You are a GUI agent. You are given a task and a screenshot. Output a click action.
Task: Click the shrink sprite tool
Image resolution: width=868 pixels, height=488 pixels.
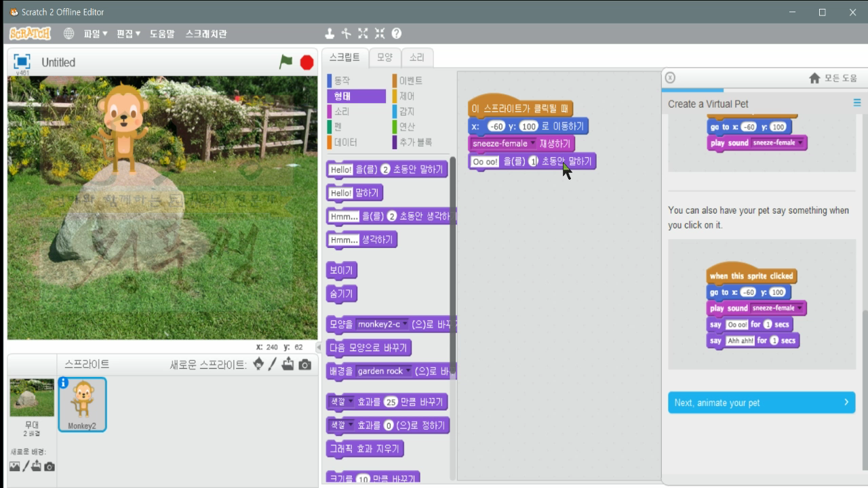[x=379, y=33]
